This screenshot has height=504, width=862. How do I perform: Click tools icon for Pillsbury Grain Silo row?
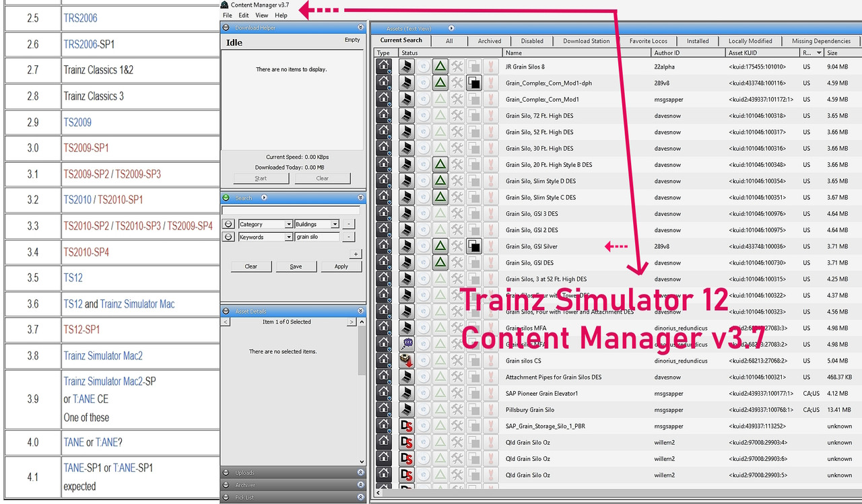(457, 409)
